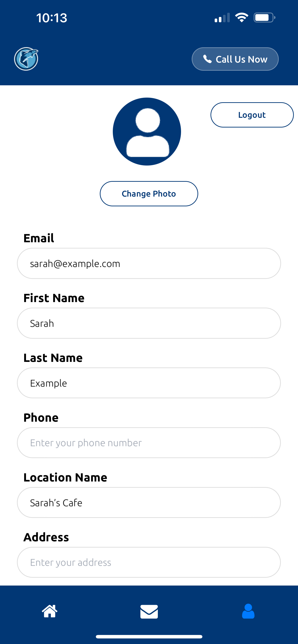Tap the Phone number field

pyautogui.click(x=149, y=443)
